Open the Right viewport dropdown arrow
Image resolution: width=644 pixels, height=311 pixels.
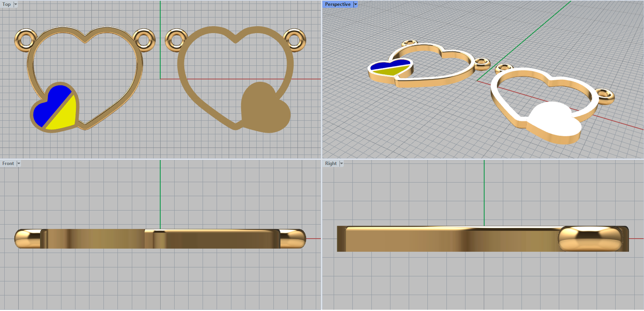[x=341, y=164]
